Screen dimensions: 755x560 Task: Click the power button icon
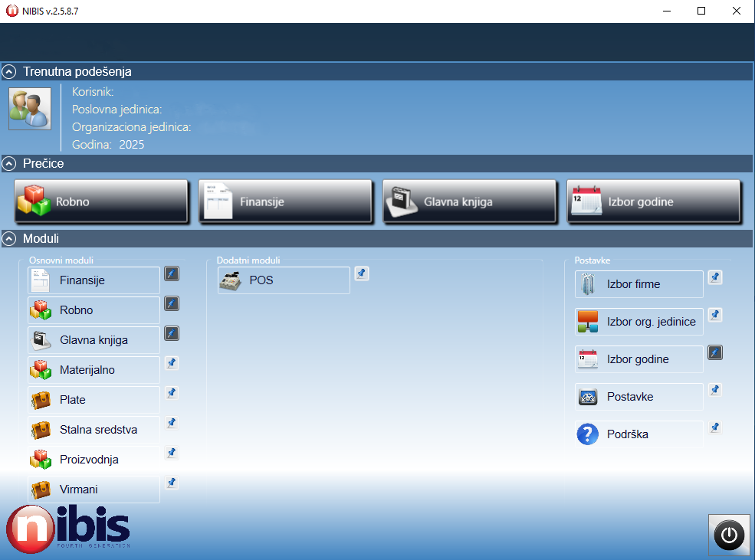(x=729, y=535)
